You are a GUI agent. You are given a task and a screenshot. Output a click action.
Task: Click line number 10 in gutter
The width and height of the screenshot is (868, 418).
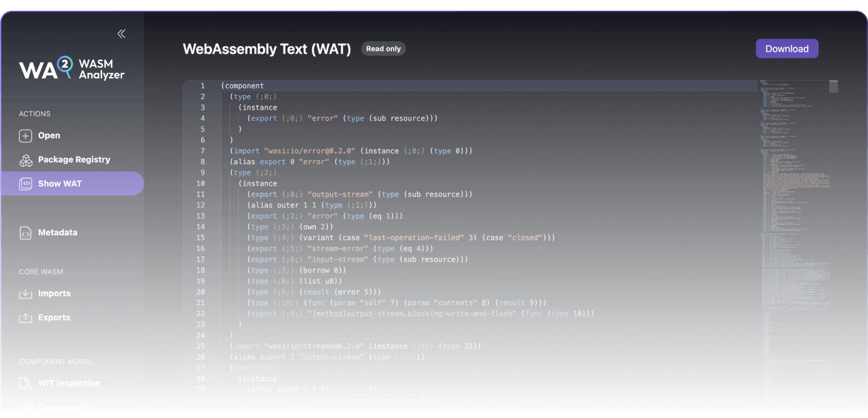click(200, 184)
